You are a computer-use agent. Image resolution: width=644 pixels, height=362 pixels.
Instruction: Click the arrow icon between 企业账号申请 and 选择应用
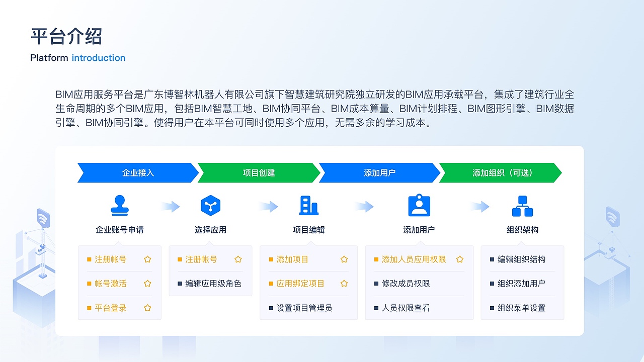(x=170, y=206)
